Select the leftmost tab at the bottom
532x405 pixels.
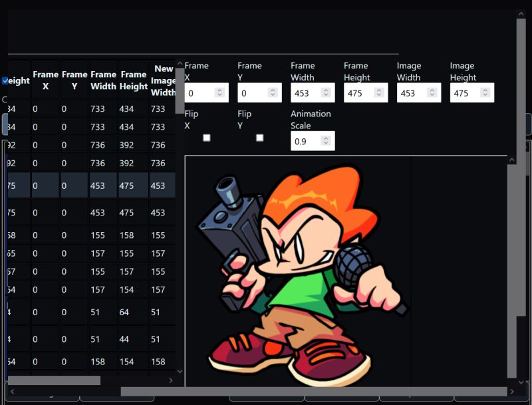[x=43, y=399]
